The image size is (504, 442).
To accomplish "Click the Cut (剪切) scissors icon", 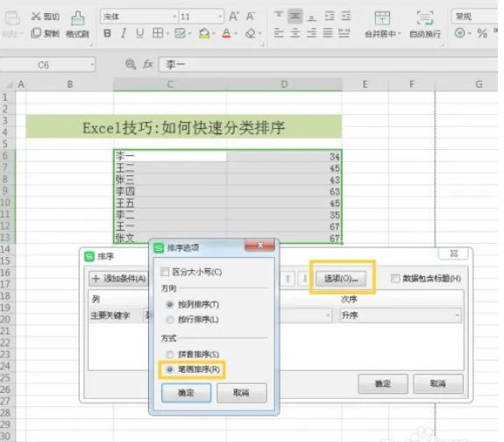I will [x=36, y=16].
